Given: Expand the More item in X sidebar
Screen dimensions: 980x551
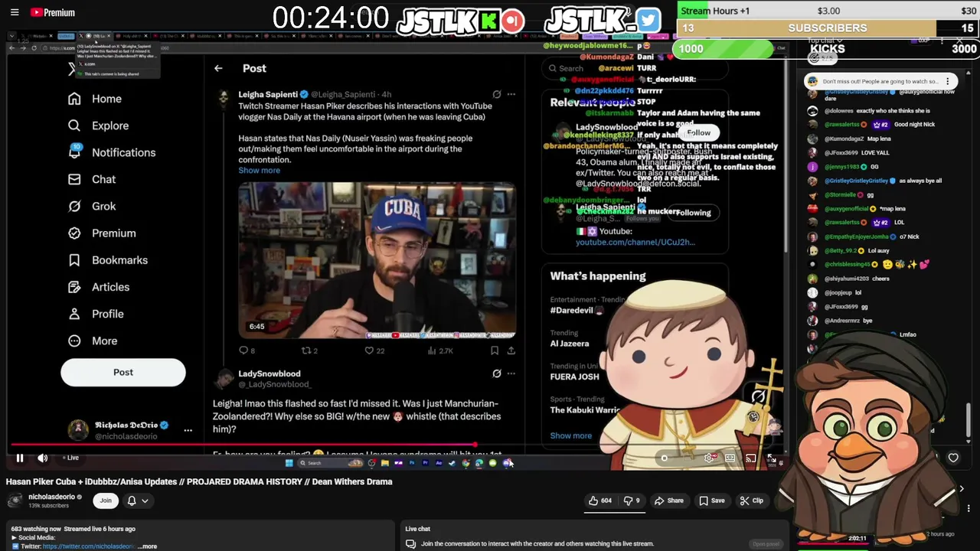Looking at the screenshot, I should [x=93, y=341].
